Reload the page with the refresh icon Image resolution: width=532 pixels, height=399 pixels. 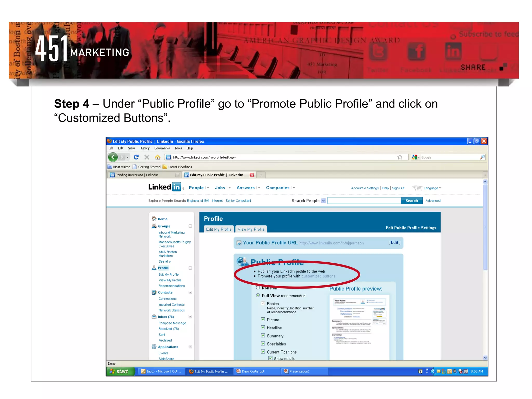pos(136,157)
